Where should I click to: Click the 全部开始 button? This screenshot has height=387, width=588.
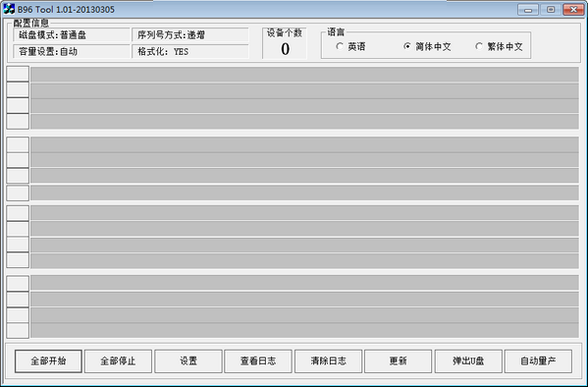pyautogui.click(x=48, y=361)
